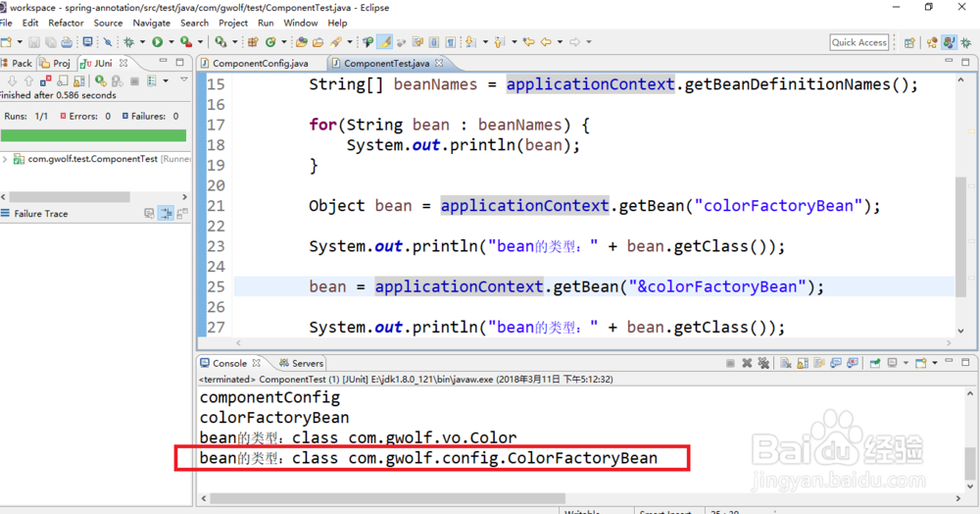Toggle Word Wrap in Console toolbar
The image size is (980, 514).
(818, 363)
